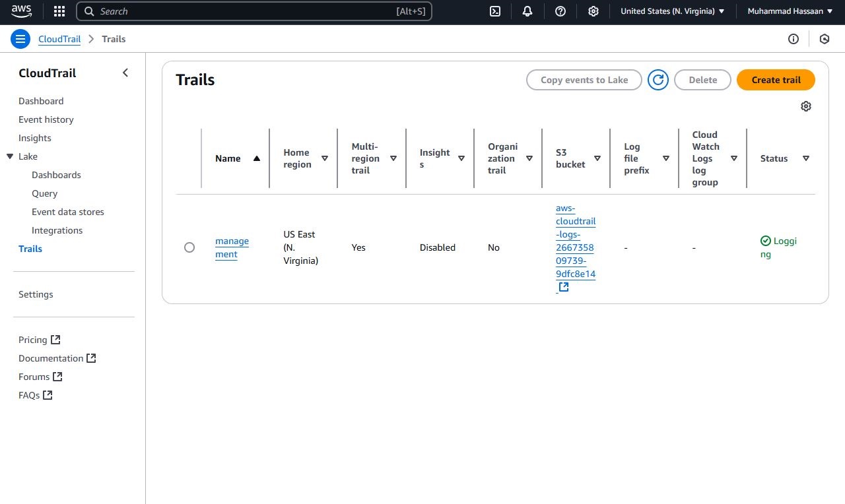
Task: Click CloudTrail breadcrumb link
Action: click(59, 39)
